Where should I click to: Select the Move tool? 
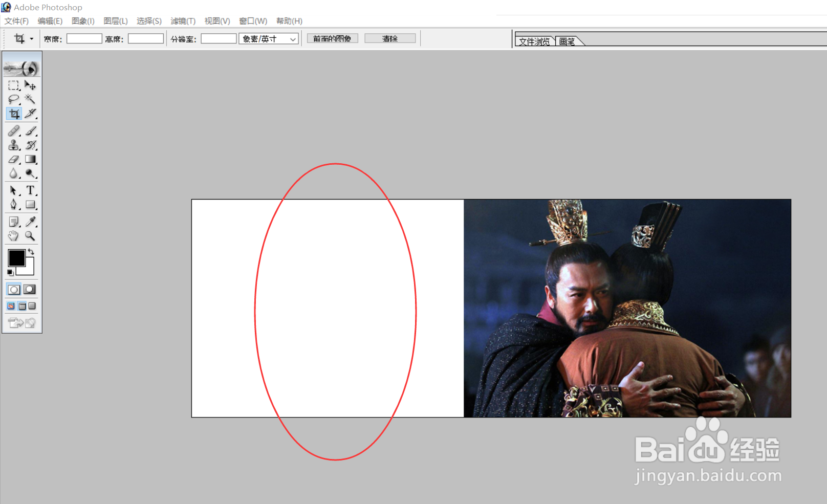(x=30, y=85)
